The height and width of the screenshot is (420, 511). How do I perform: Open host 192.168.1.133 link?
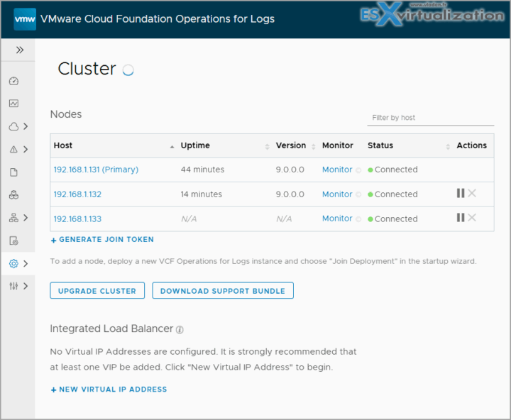[x=77, y=219]
